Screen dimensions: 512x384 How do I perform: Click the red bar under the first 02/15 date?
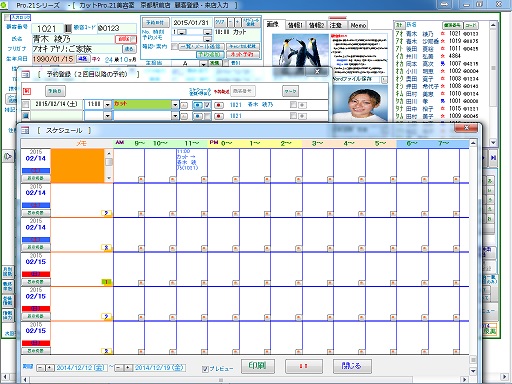click(x=36, y=274)
